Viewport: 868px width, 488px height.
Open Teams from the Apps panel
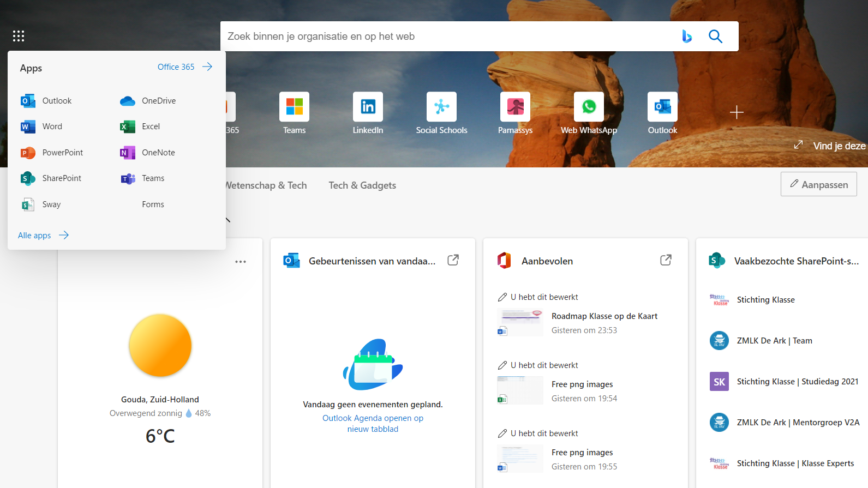pyautogui.click(x=142, y=178)
